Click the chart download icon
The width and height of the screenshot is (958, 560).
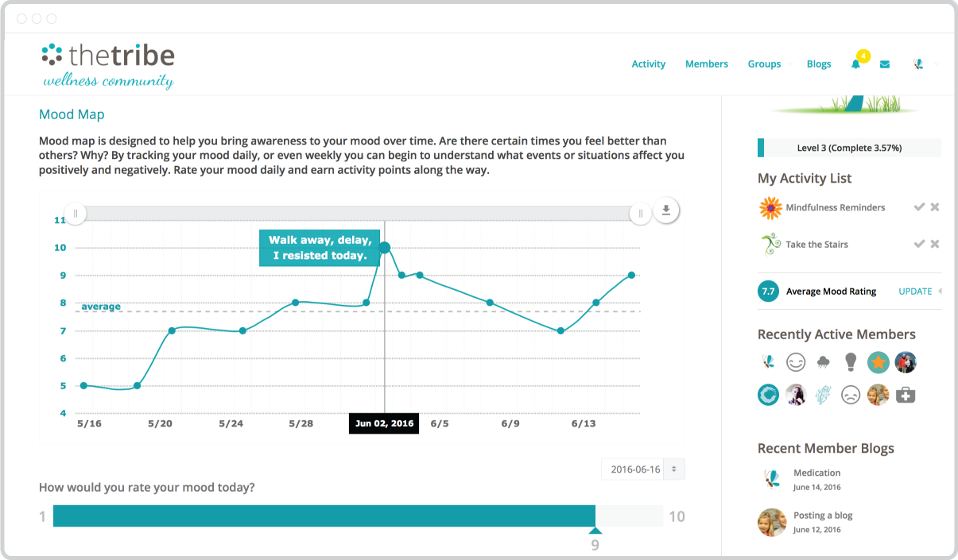(666, 210)
